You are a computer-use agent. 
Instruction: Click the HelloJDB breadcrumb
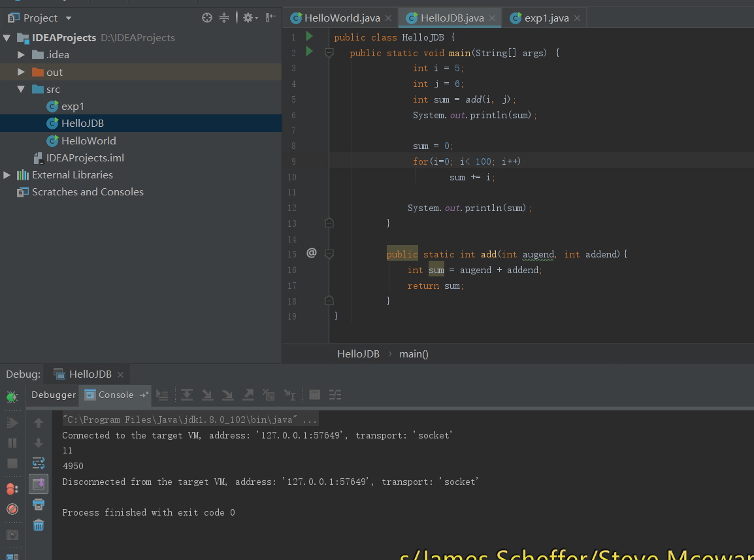[x=358, y=354]
